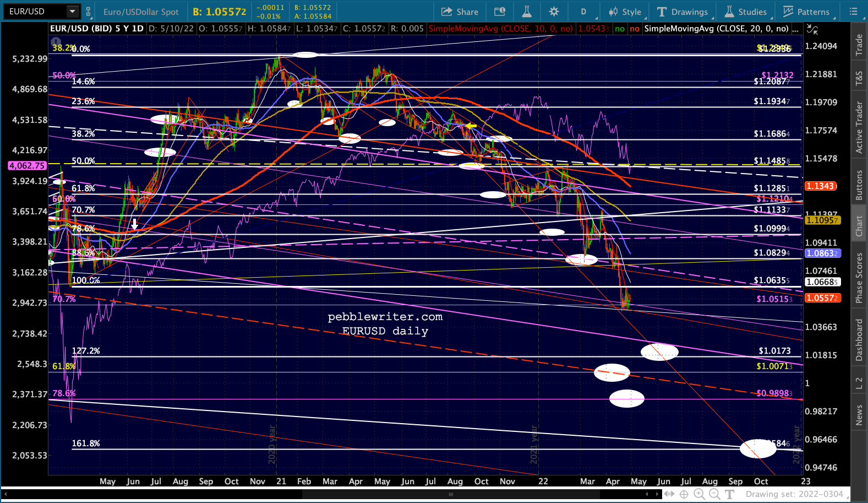This screenshot has width=868, height=503.
Task: Click the net change -.00011 value
Action: point(270,8)
